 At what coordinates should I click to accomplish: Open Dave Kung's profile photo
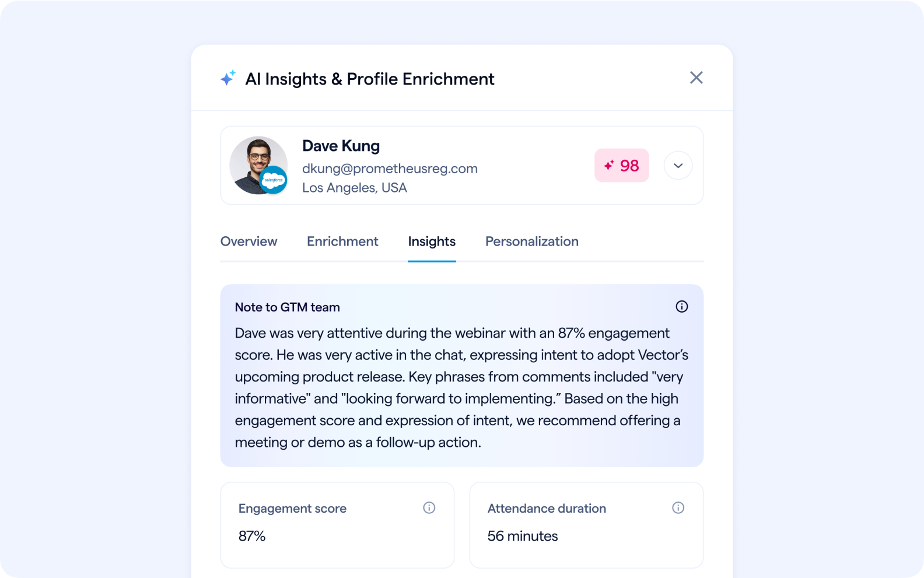[x=258, y=165]
